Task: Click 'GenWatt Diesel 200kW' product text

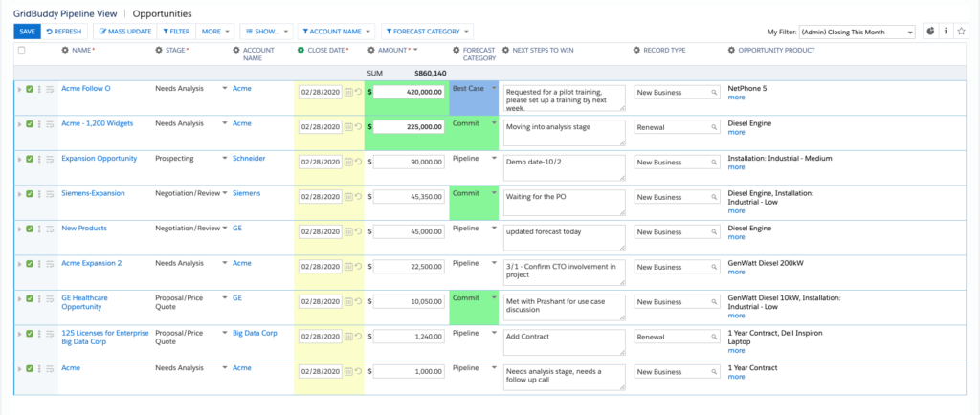Action: tap(766, 263)
